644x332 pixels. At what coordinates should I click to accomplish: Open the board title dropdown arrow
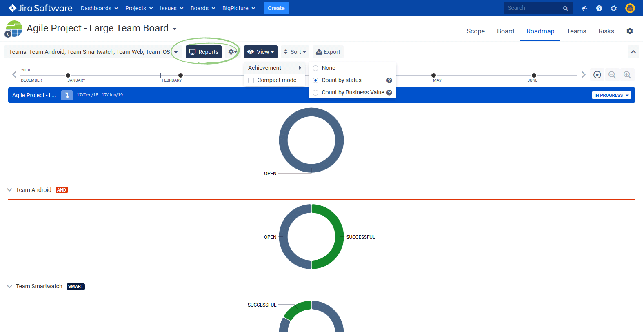(175, 29)
